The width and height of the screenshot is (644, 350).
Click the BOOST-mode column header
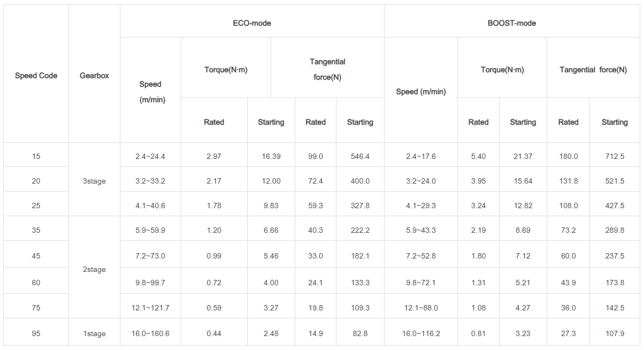tap(512, 23)
